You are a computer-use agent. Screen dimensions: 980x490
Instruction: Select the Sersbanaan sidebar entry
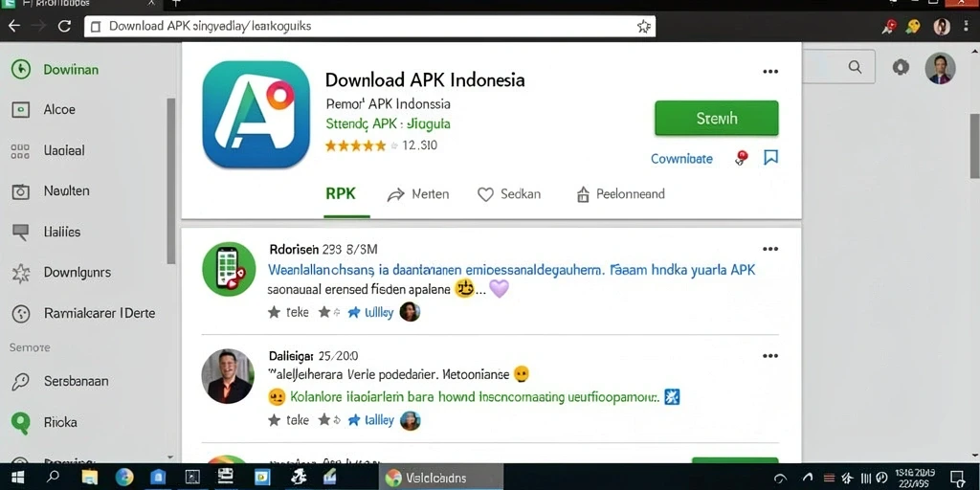coord(76,381)
